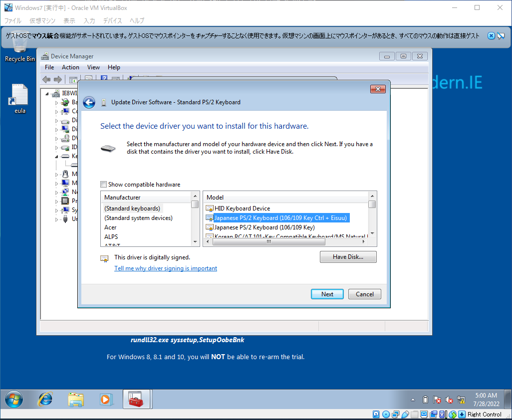
Task: Dismiss the VirtualBox mouse integration notice
Action: pyautogui.click(x=491, y=36)
